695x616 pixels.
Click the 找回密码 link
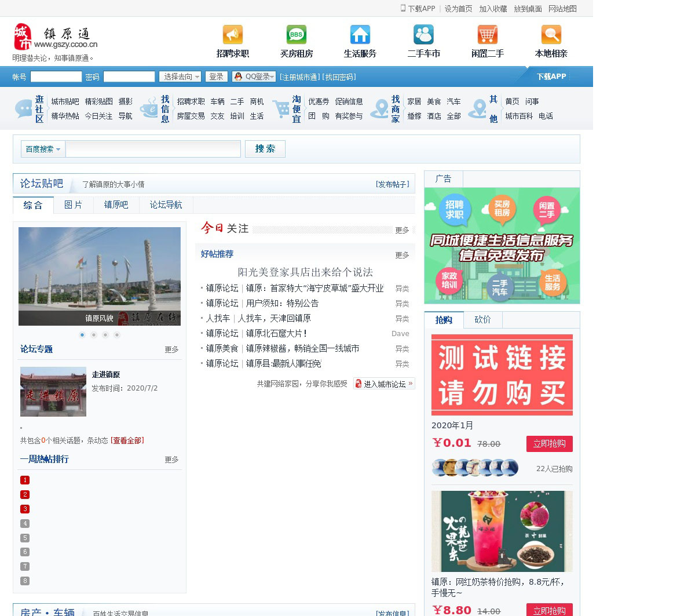click(339, 77)
